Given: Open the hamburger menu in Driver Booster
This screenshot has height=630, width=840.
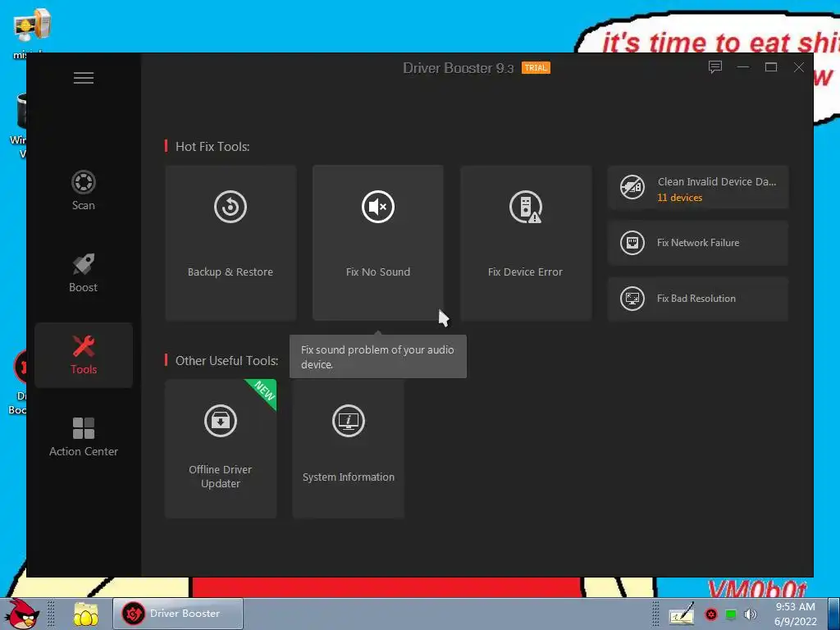Looking at the screenshot, I should [84, 78].
